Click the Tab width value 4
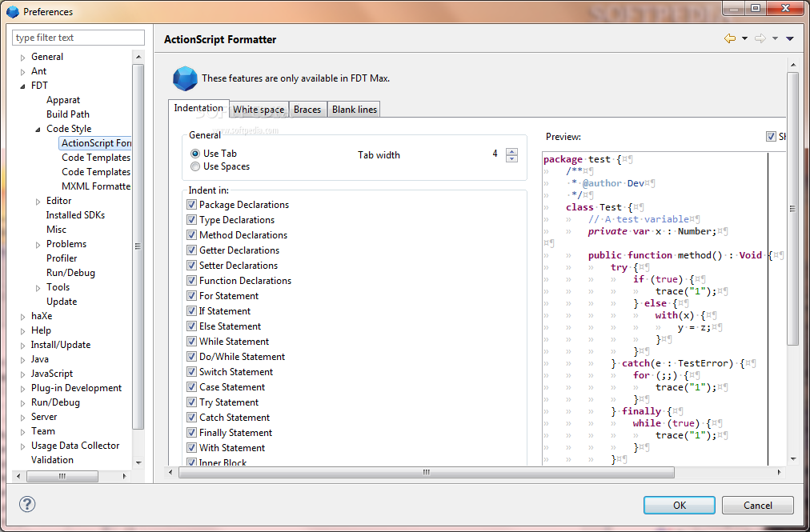Screen dimensions: 810x532 point(495,154)
